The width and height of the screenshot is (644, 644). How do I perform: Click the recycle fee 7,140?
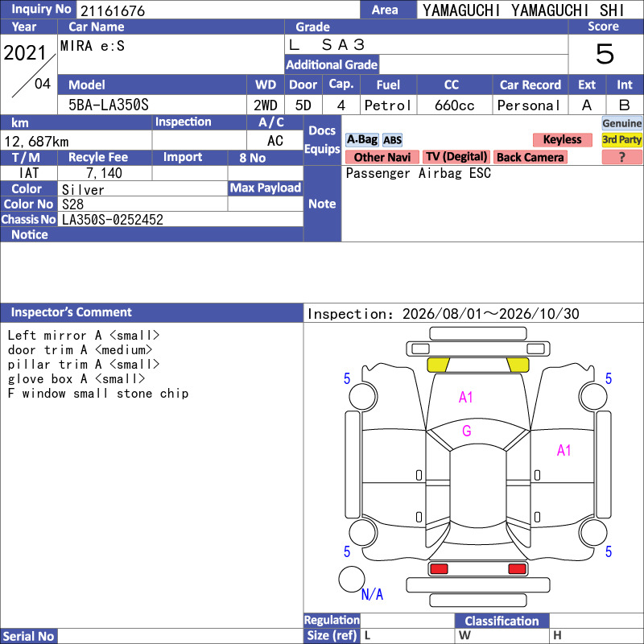[x=105, y=173]
